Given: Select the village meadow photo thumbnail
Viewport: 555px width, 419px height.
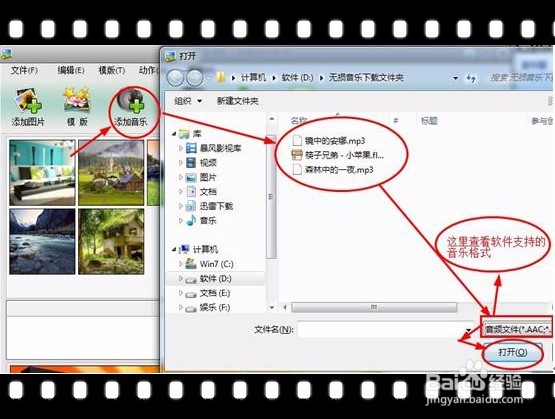Looking at the screenshot, I should pyautogui.click(x=111, y=172).
